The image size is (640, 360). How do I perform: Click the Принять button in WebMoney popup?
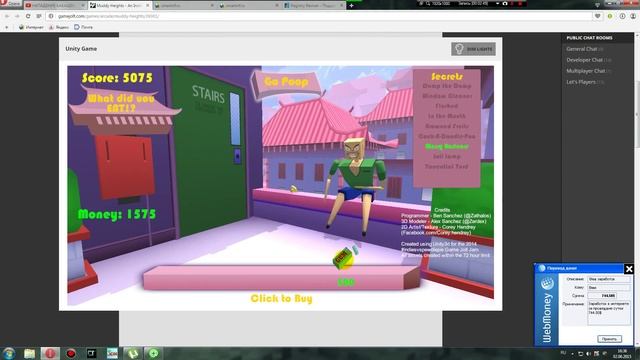[609, 339]
